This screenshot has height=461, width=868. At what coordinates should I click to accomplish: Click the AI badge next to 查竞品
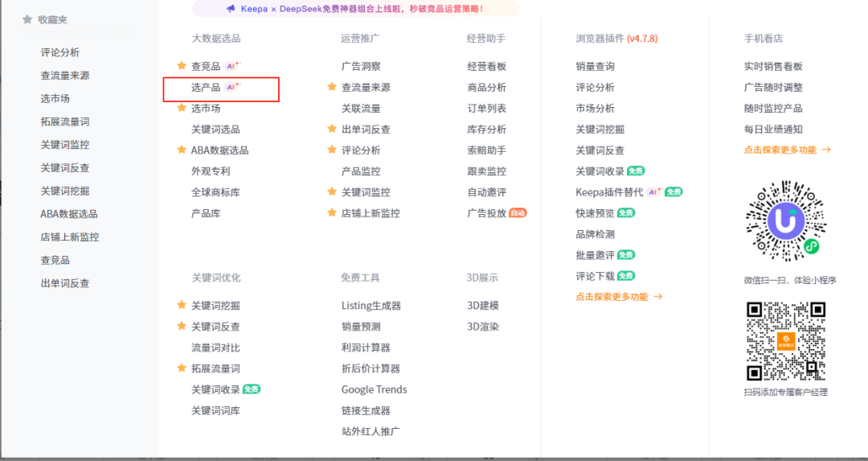click(x=233, y=66)
